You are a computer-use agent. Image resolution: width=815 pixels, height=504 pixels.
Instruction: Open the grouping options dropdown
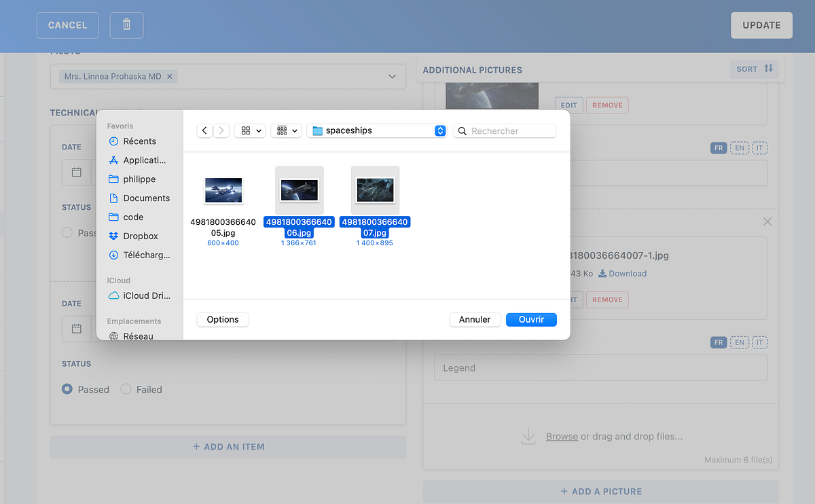coord(286,130)
